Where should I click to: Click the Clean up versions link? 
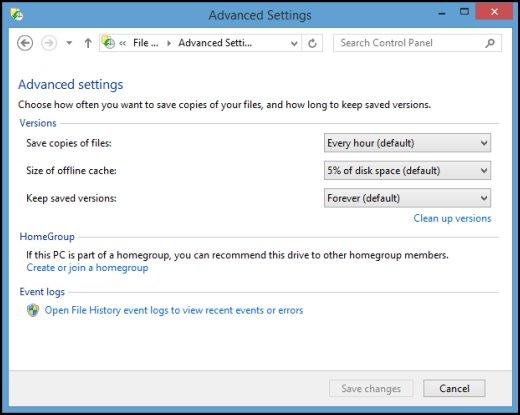452,218
